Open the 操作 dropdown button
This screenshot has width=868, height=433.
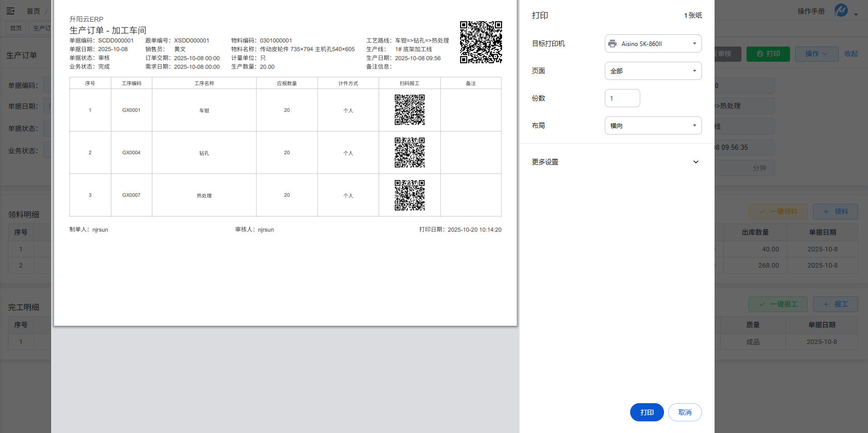pos(816,54)
